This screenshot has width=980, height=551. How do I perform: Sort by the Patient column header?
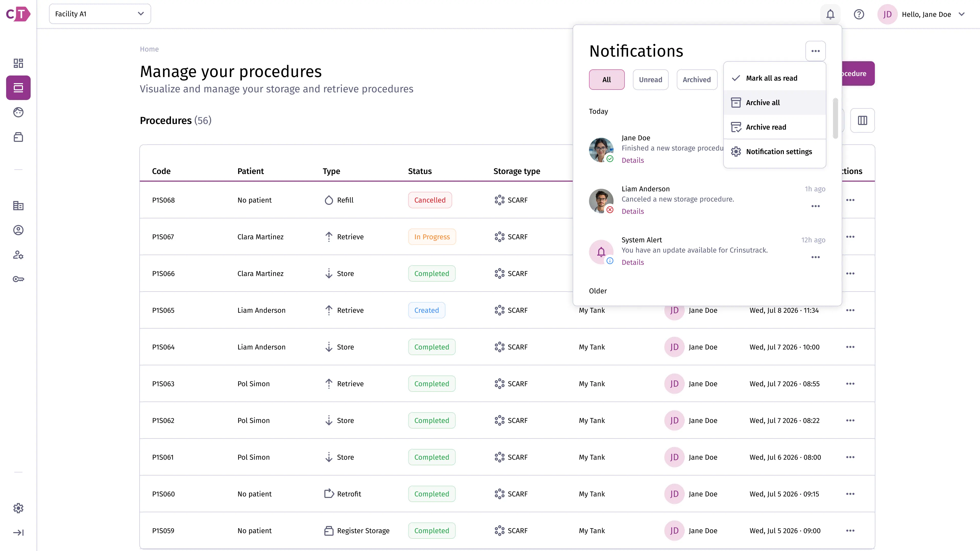point(250,171)
